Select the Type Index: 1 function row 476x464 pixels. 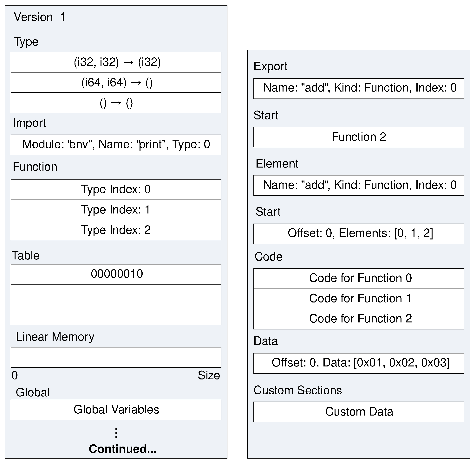coord(116,210)
